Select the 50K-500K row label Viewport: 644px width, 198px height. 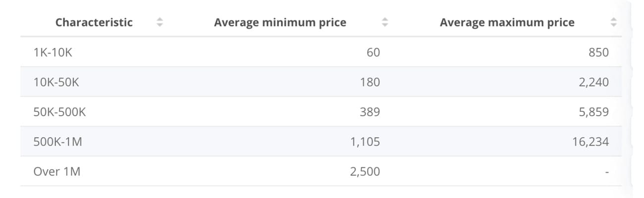pos(59,112)
